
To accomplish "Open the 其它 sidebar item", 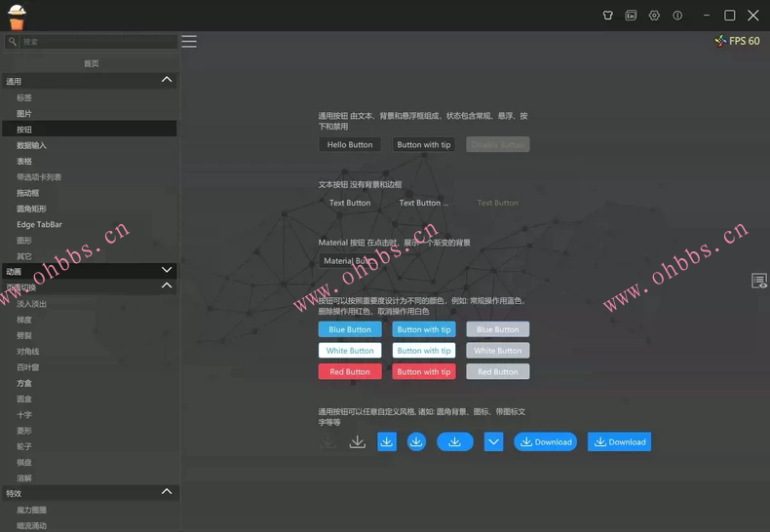I will (x=90, y=256).
